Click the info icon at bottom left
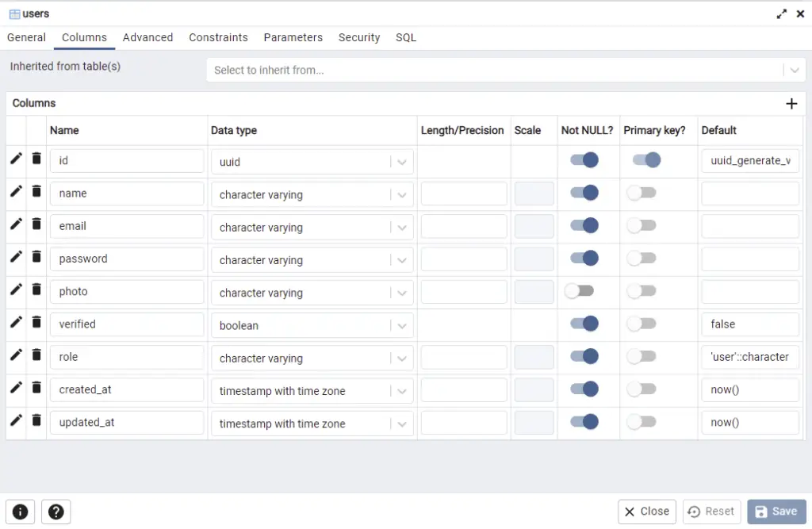The image size is (812, 529). (20, 512)
